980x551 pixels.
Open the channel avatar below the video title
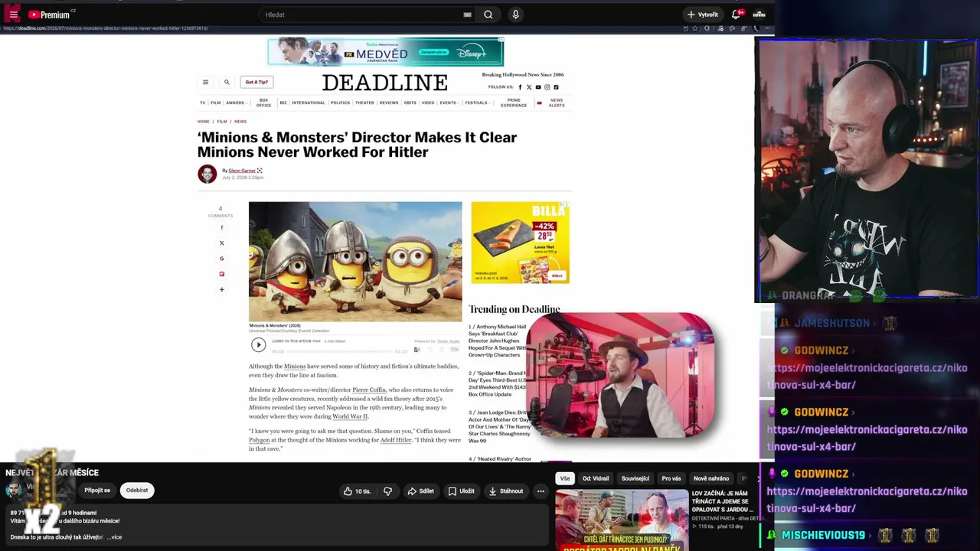pos(13,491)
